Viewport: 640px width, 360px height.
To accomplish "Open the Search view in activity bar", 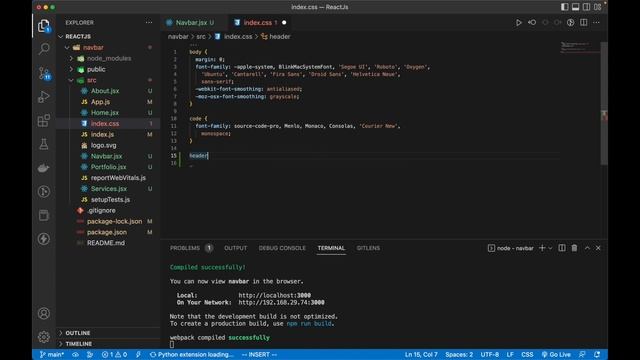I will point(44,49).
